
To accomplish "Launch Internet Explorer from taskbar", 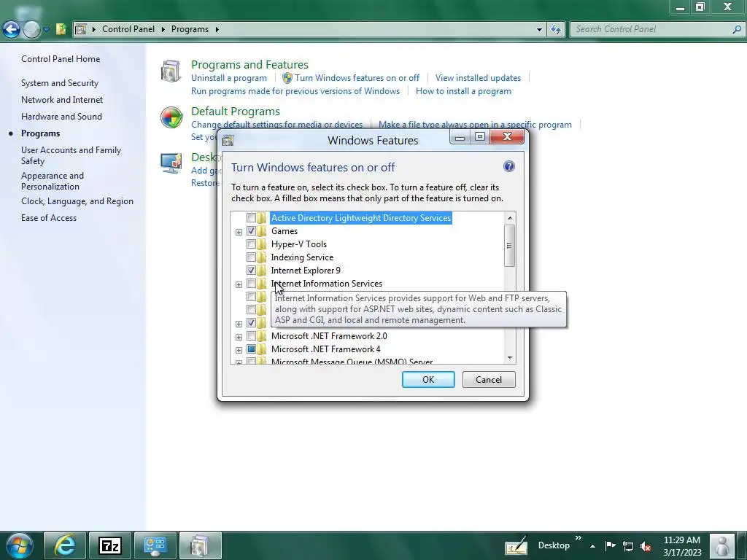I will [65, 545].
